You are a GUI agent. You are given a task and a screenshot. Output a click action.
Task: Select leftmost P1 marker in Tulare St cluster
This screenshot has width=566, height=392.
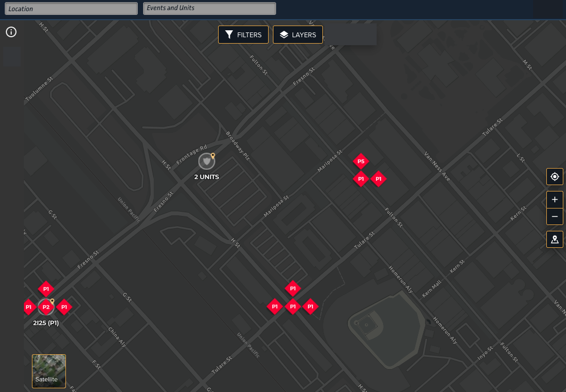click(274, 306)
